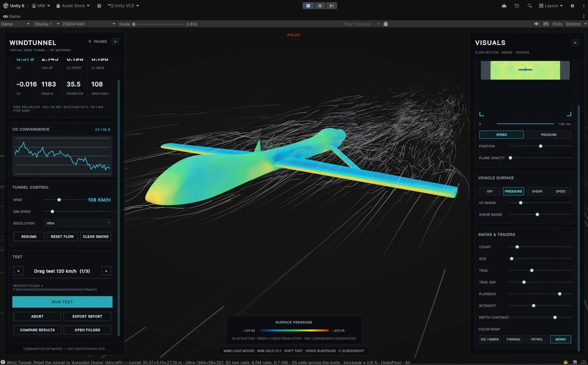Click CLEAR SMOKE

click(96, 237)
